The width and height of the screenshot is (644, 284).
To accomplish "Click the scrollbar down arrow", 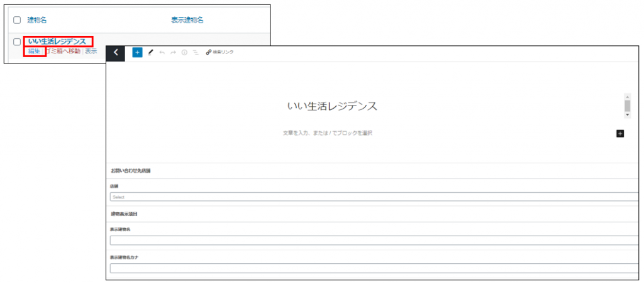I will [x=627, y=116].
